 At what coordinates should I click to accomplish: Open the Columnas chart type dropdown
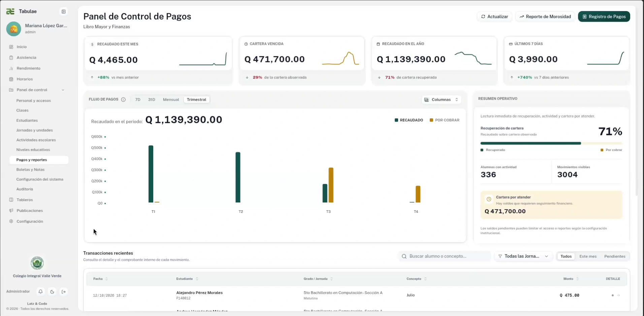point(441,100)
